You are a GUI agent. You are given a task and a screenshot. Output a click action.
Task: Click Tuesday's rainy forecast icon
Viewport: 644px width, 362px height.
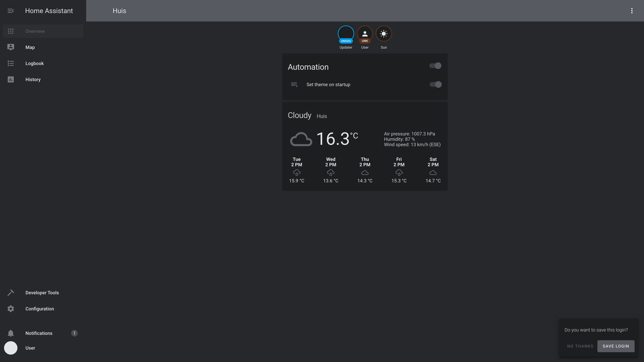coord(297,173)
